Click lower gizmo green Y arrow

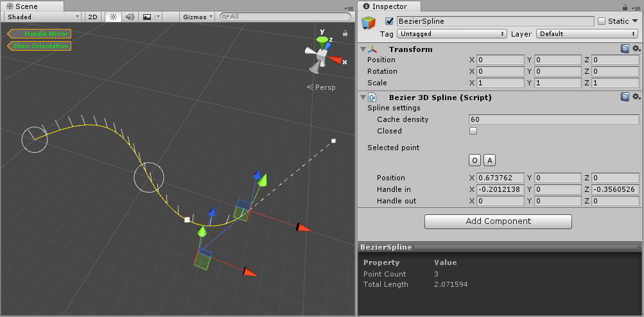click(201, 232)
